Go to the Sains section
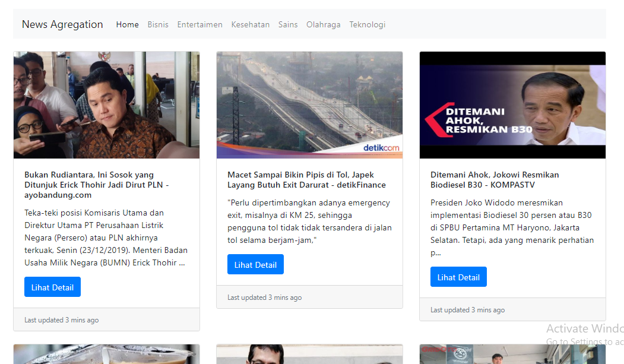 pos(288,24)
